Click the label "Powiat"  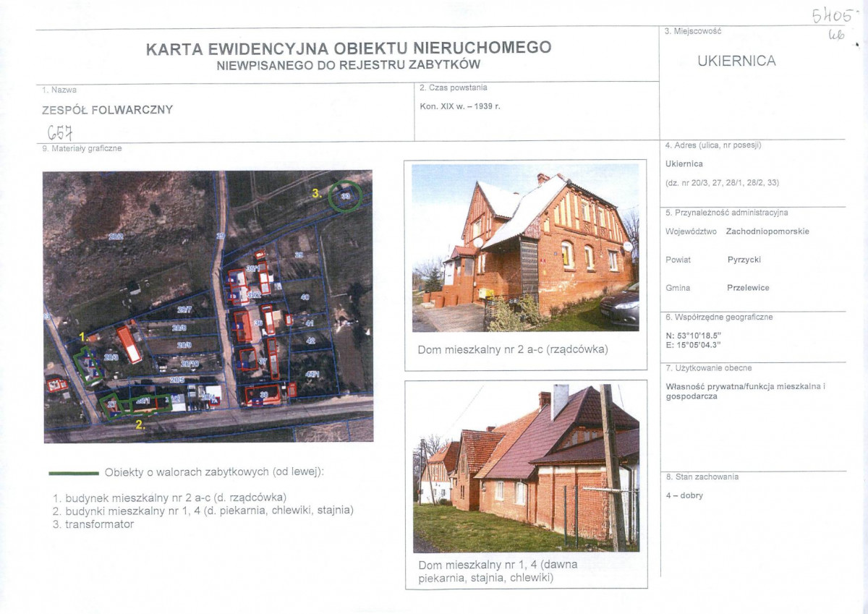tap(678, 259)
